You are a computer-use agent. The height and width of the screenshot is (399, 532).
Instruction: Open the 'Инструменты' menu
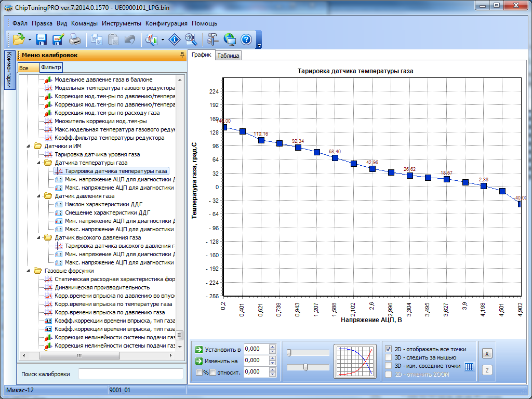pyautogui.click(x=121, y=23)
